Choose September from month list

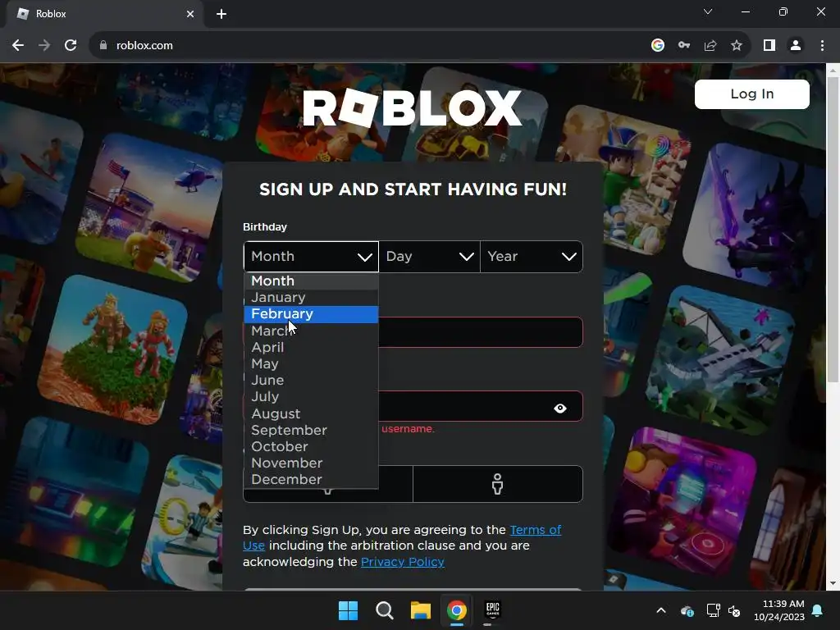[311, 430]
